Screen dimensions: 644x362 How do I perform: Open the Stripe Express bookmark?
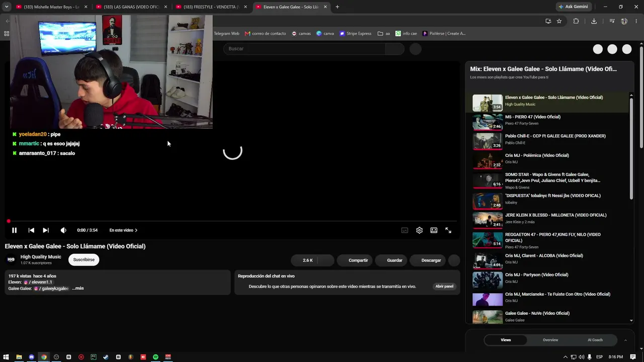[x=355, y=34]
